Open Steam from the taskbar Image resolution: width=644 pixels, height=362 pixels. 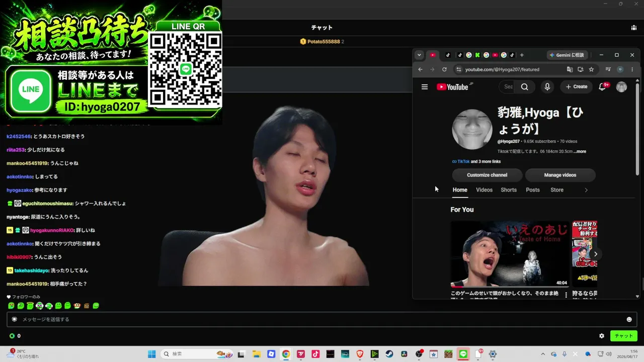click(x=389, y=354)
